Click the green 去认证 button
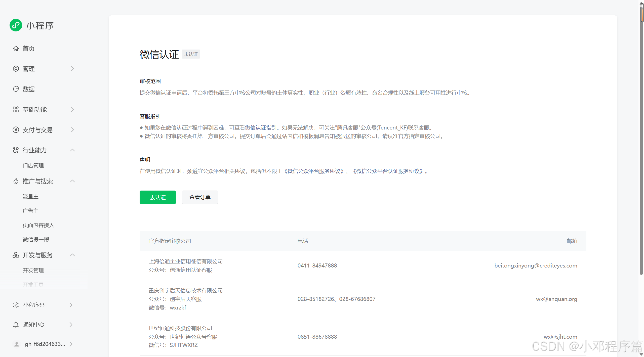Image resolution: width=644 pixels, height=357 pixels. [158, 197]
